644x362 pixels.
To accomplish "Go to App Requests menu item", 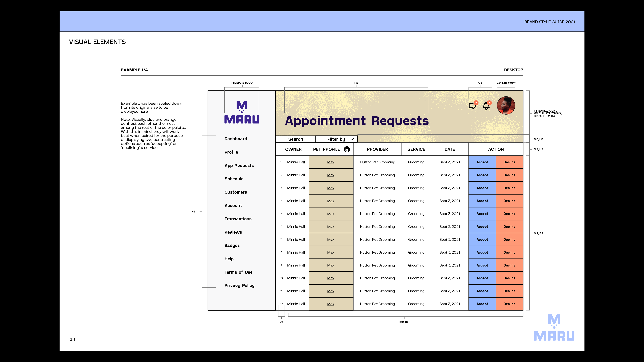I will 239,165.
